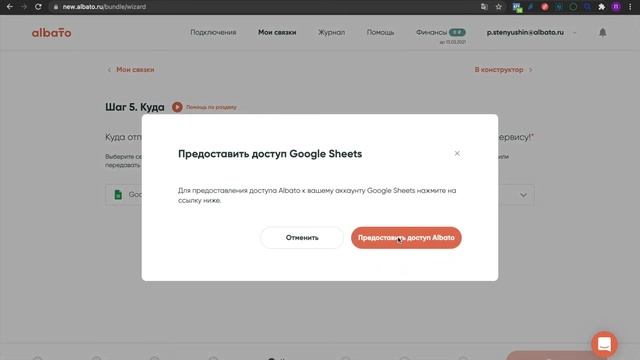Screen dimensions: 640x360
Task: Click the site lock icon
Action: [x=56, y=7]
